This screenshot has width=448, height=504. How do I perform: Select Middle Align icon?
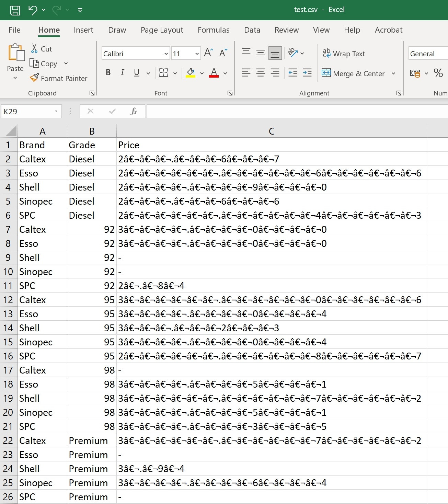pyautogui.click(x=261, y=53)
